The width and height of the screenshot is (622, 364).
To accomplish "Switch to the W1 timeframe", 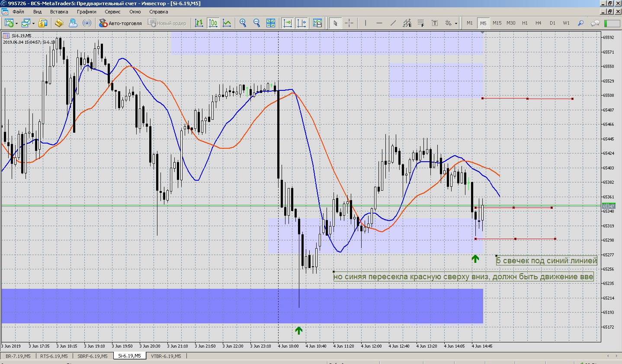I will pos(566,23).
